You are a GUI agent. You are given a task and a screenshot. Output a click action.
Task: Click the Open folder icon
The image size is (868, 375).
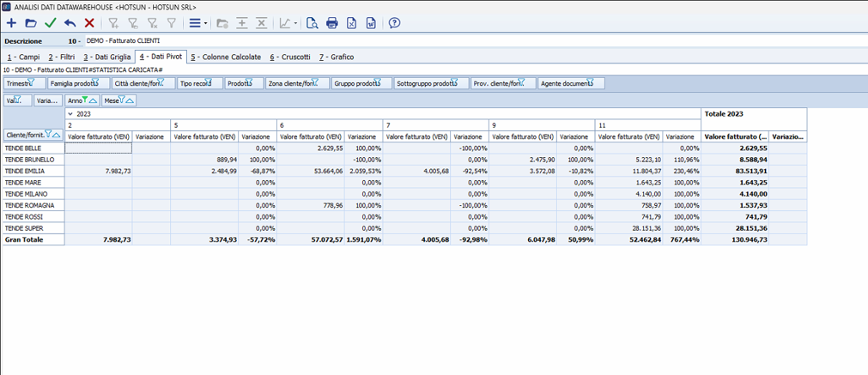31,23
